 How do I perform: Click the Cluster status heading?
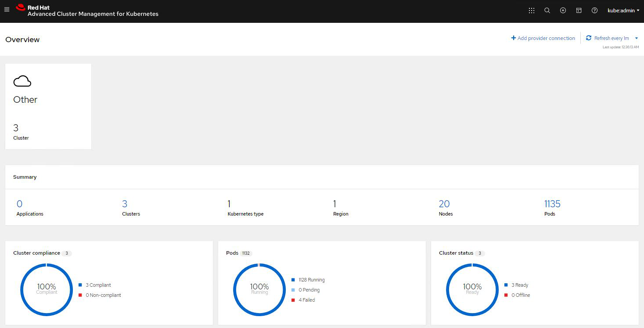pyautogui.click(x=456, y=253)
